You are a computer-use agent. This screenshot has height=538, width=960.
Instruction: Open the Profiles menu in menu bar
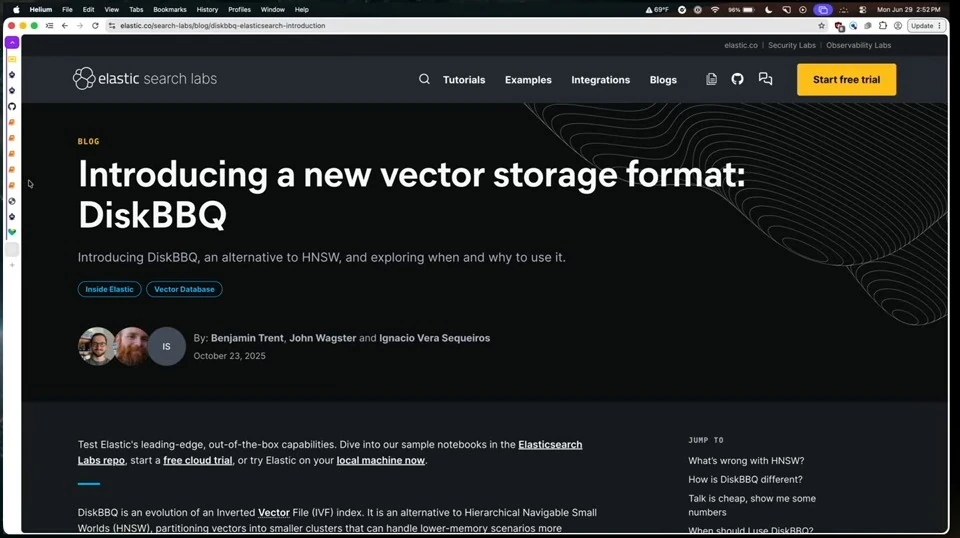(x=239, y=9)
